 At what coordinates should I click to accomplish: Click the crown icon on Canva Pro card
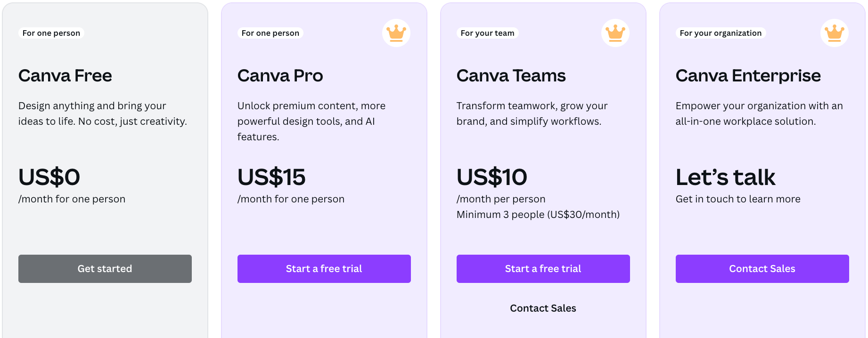click(396, 33)
